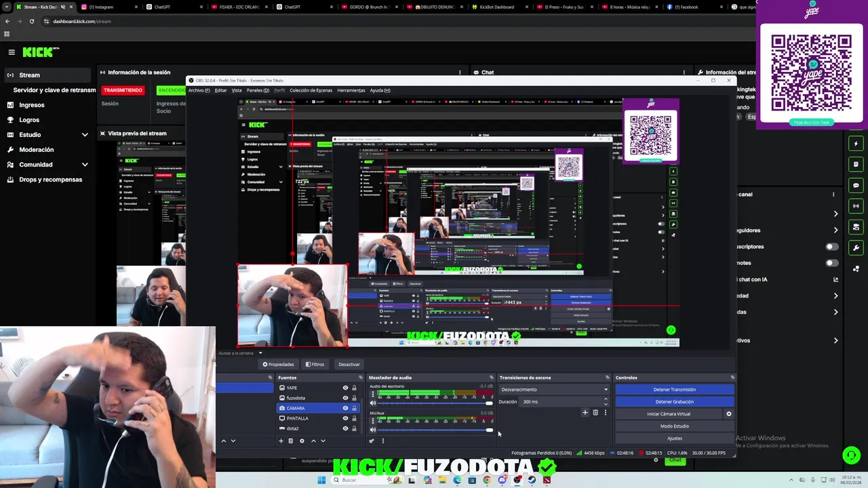The width and height of the screenshot is (868, 488).
Task: Open seguidores chevron in canal panel
Action: point(835,230)
